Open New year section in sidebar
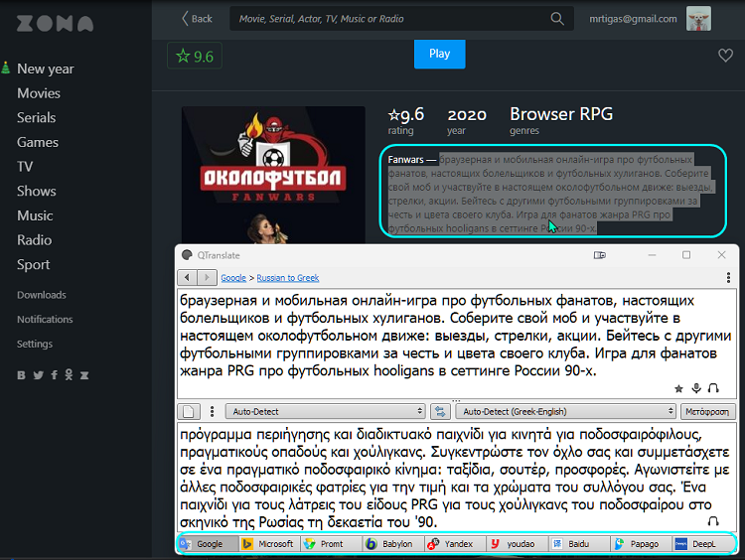Screen dimensions: 745x560 [45, 69]
